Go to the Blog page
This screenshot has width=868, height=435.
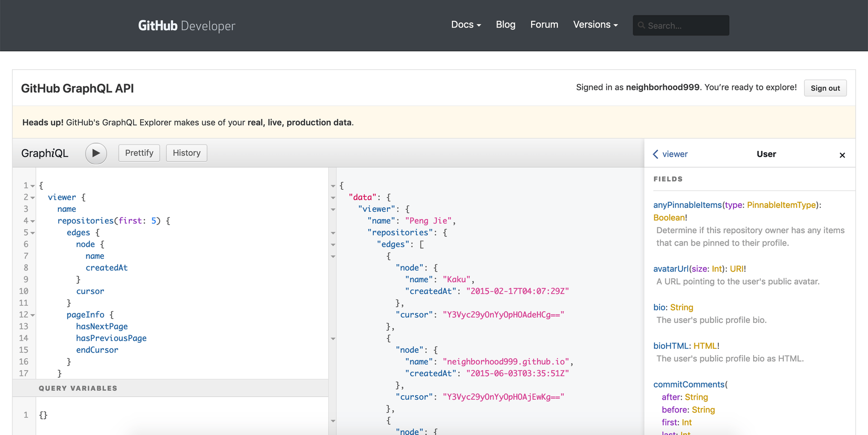(x=505, y=25)
